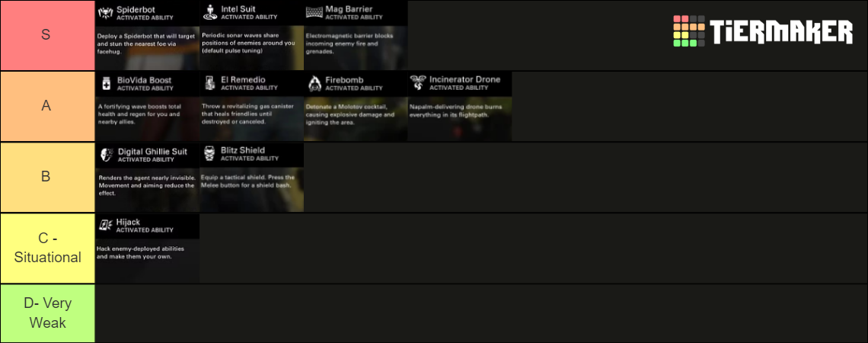This screenshot has width=868, height=343.
Task: Click the Mag Barrier ability icon
Action: (x=314, y=12)
